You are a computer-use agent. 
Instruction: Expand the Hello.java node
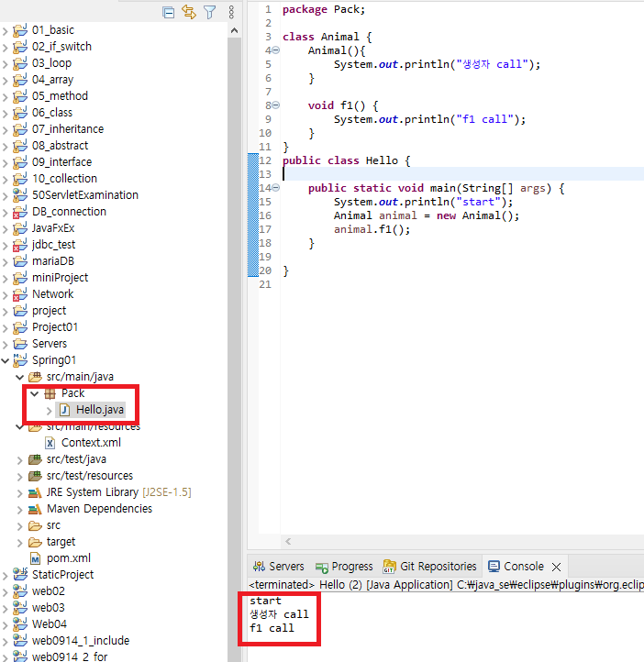point(49,411)
